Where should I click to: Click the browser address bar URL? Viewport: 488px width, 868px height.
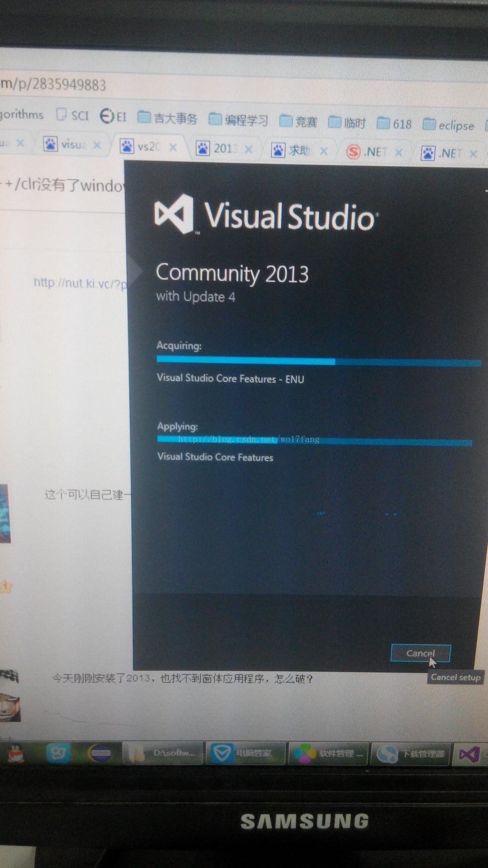[x=53, y=84]
